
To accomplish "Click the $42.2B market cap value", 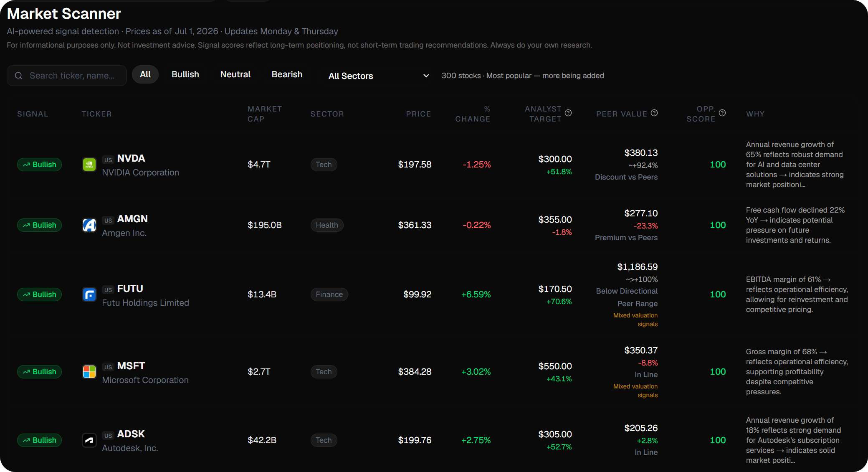I will point(262,440).
